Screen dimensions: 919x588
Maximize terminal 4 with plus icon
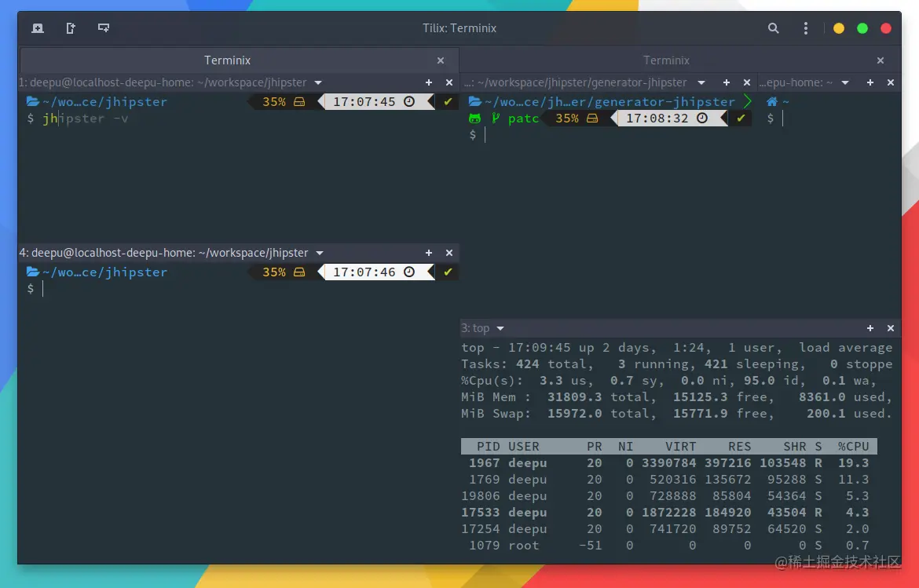coord(428,253)
